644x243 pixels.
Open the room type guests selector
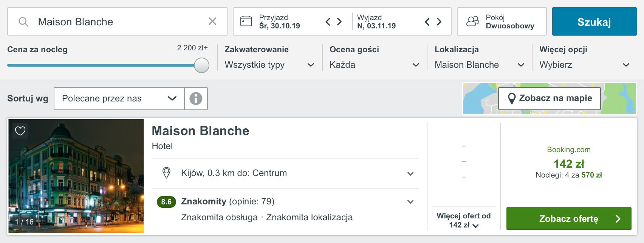[x=502, y=22]
